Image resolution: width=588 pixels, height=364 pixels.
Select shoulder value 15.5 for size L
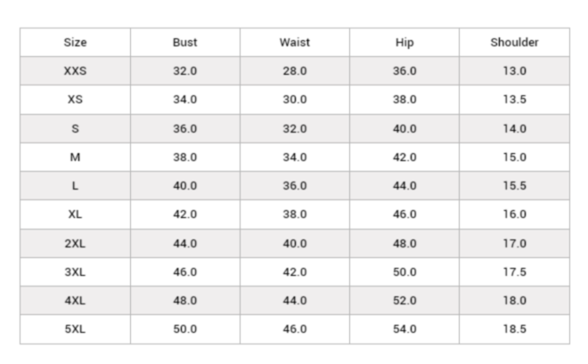click(514, 186)
